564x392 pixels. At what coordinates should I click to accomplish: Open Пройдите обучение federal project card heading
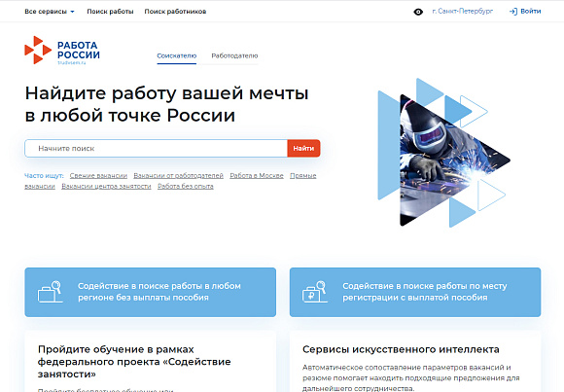click(x=134, y=362)
